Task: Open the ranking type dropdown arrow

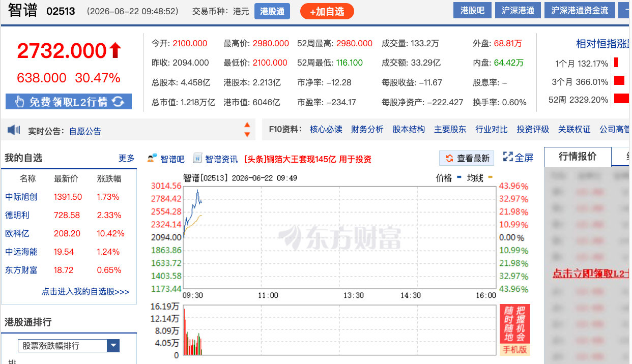Action: pyautogui.click(x=113, y=346)
